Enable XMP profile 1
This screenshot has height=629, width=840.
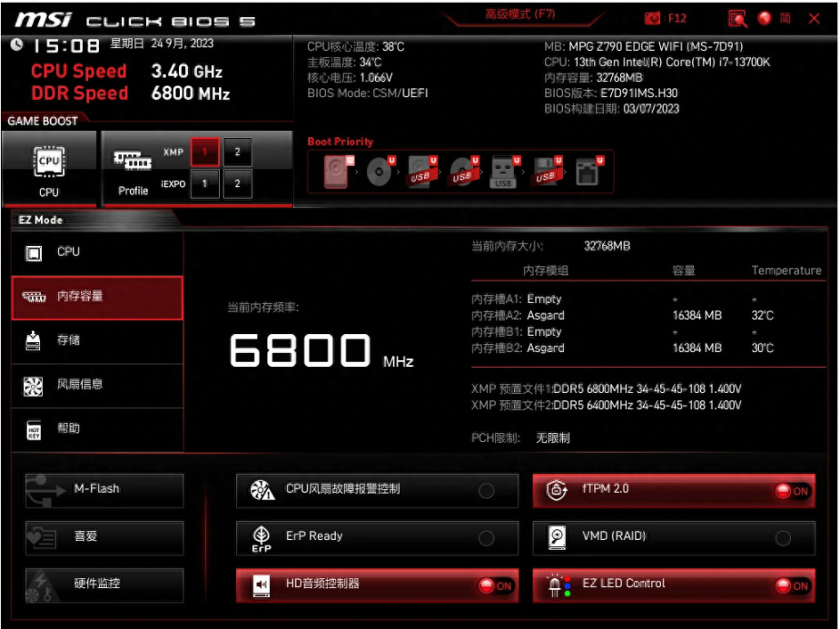[x=204, y=152]
